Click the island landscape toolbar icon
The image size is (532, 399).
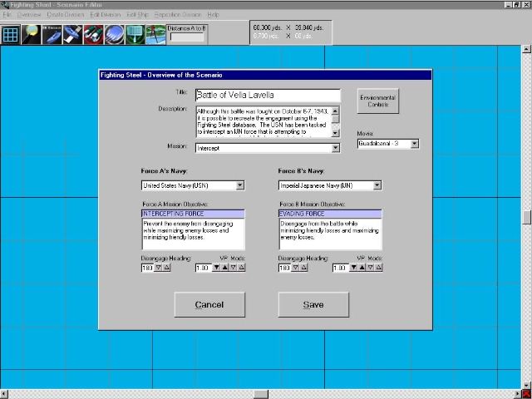tap(155, 34)
